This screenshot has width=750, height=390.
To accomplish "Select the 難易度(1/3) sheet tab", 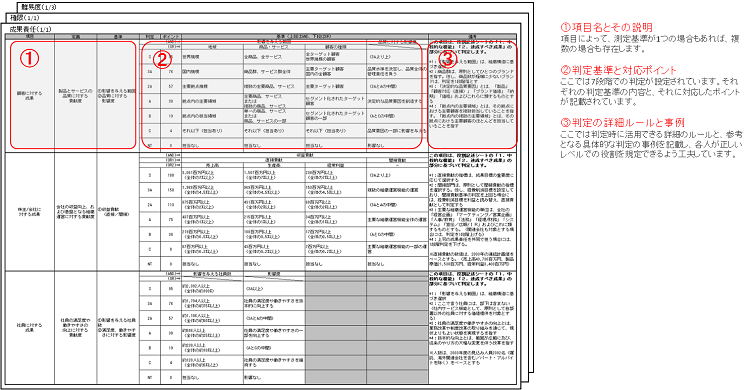I will [37, 7].
